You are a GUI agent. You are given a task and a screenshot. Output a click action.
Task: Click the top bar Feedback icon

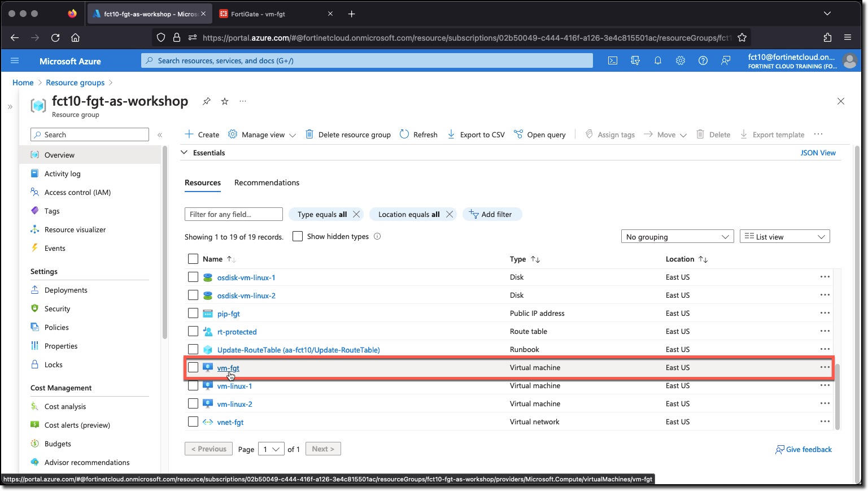[x=726, y=60]
